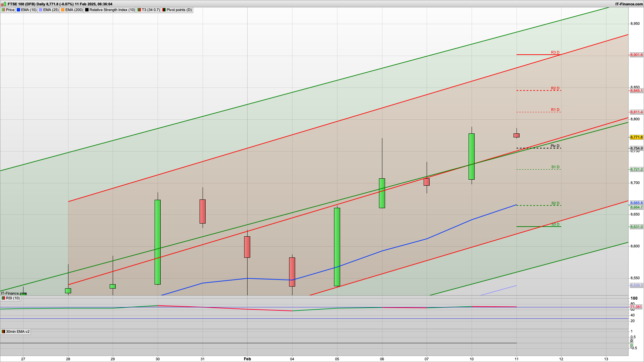
Task: Click the R2 price tag 8,845.1
Action: pyautogui.click(x=636, y=90)
